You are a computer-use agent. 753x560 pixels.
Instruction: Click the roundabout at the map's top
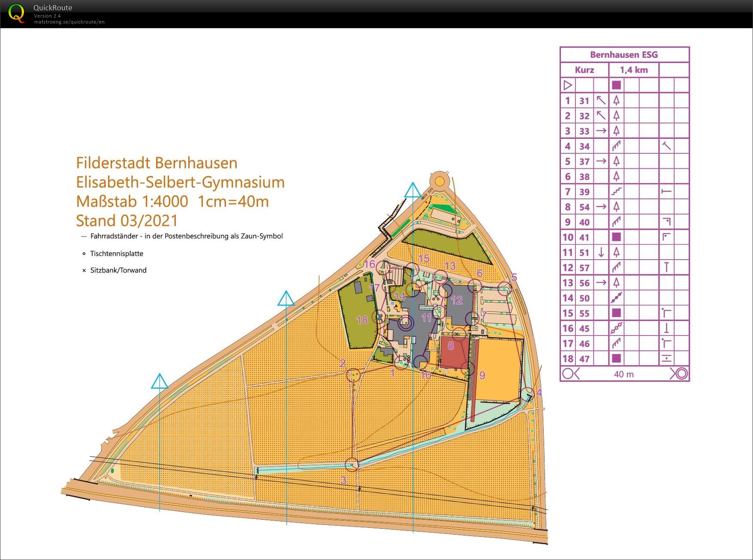[x=439, y=181]
